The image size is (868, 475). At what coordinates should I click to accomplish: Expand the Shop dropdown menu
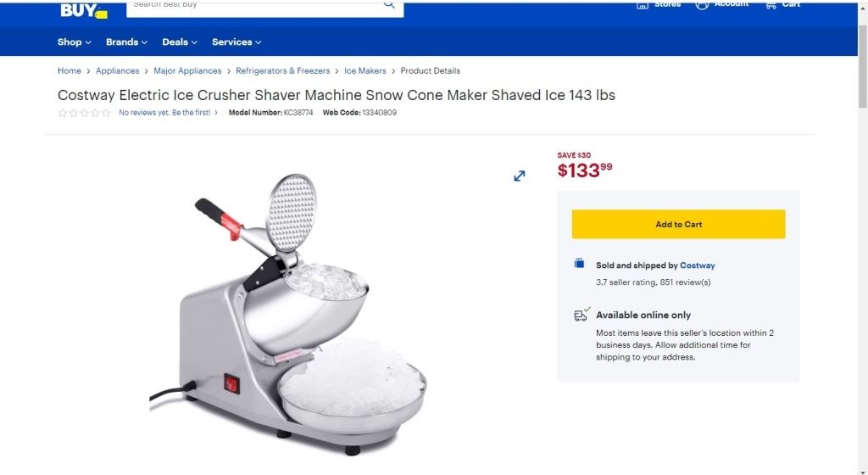(x=75, y=42)
